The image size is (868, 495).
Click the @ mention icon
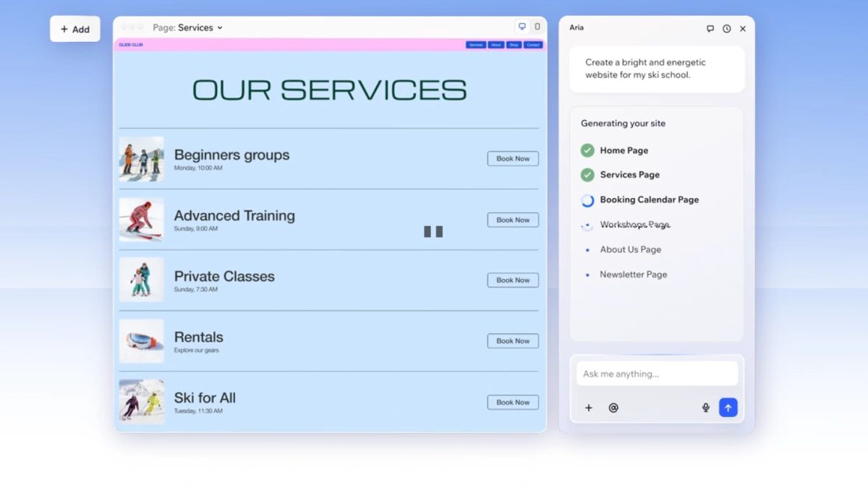coord(613,408)
